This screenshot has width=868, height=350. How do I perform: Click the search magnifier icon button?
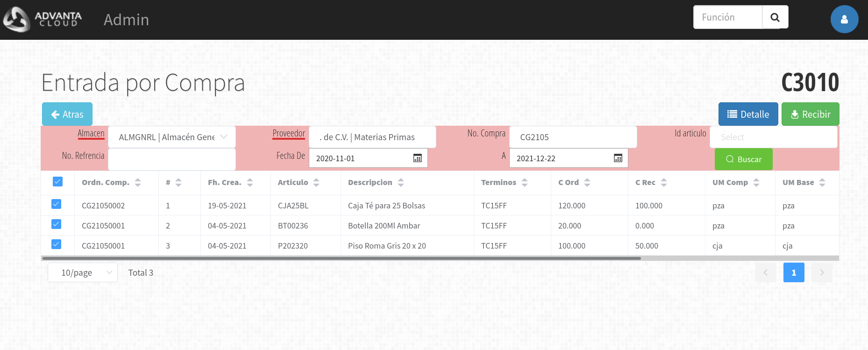click(x=775, y=17)
